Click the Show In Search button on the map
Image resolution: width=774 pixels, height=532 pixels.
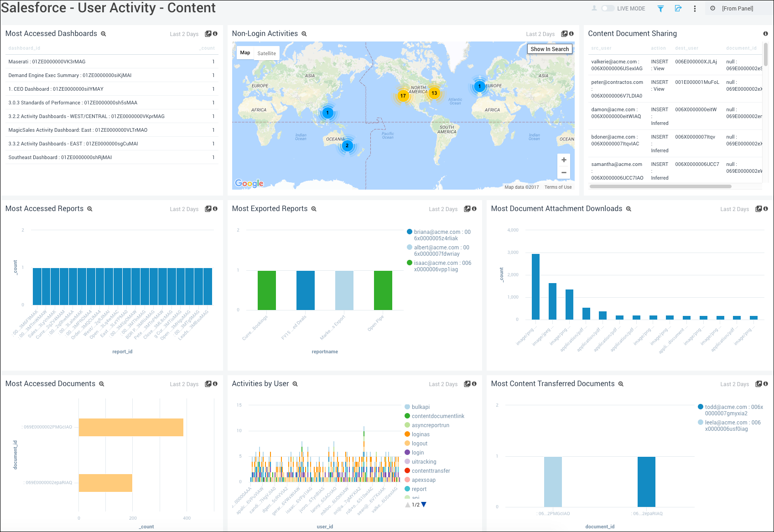pyautogui.click(x=550, y=49)
